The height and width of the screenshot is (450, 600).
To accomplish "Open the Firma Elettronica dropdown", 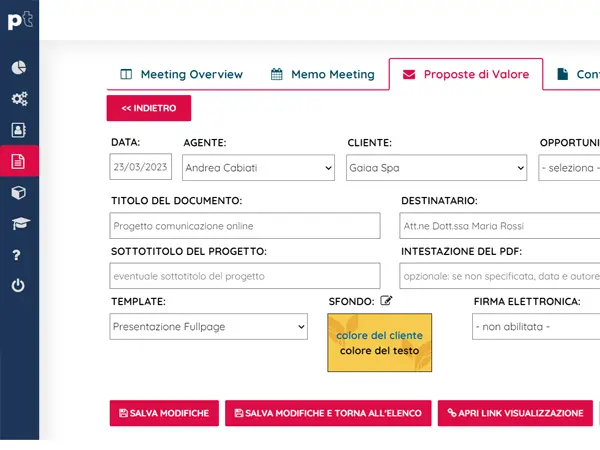I will point(536,326).
